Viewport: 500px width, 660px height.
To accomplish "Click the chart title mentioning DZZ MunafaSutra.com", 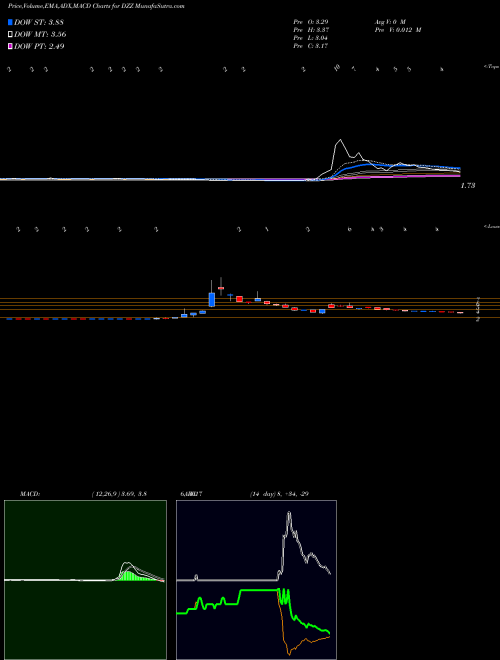I will (x=96, y=7).
